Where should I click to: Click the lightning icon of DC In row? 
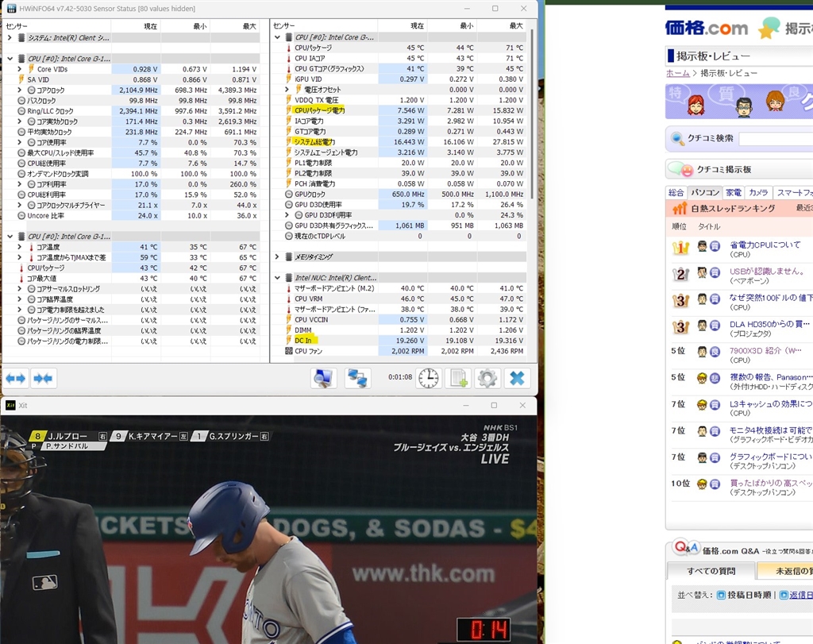pyautogui.click(x=289, y=341)
